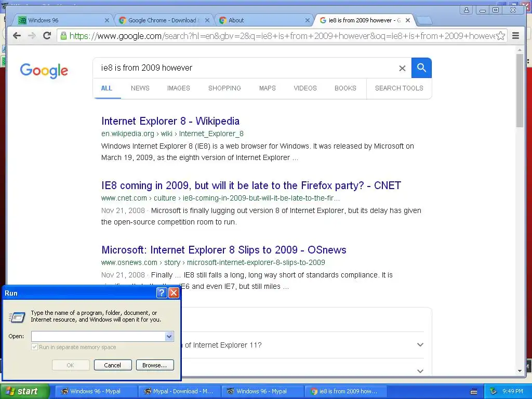Select the BOOKS search filter
The image size is (532, 399).
(x=345, y=88)
